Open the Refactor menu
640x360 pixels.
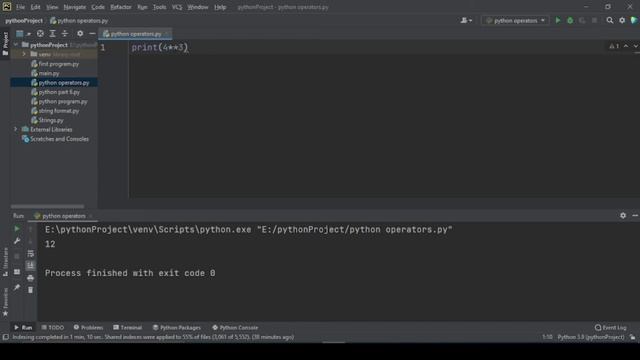(x=121, y=7)
